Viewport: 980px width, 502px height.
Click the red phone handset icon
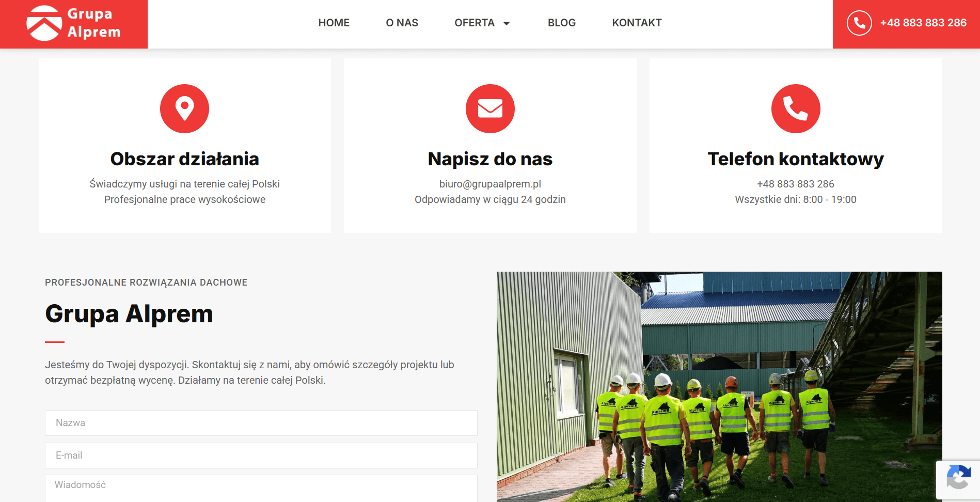[x=796, y=108]
